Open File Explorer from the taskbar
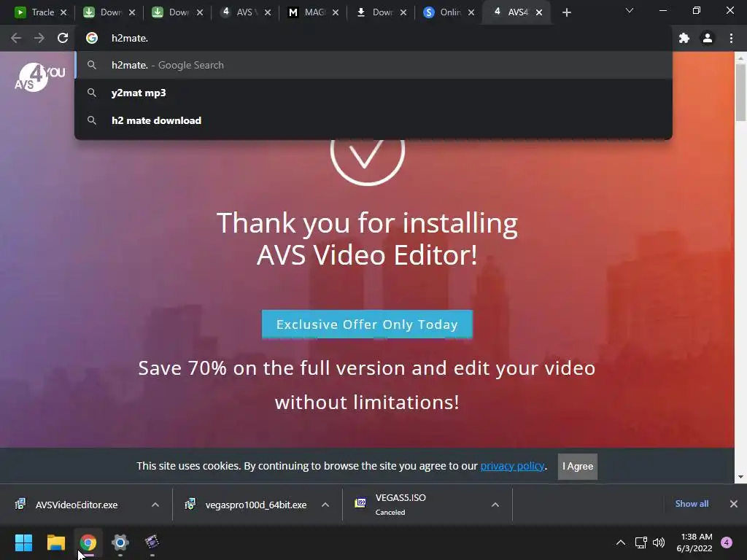The width and height of the screenshot is (747, 560). click(55, 542)
